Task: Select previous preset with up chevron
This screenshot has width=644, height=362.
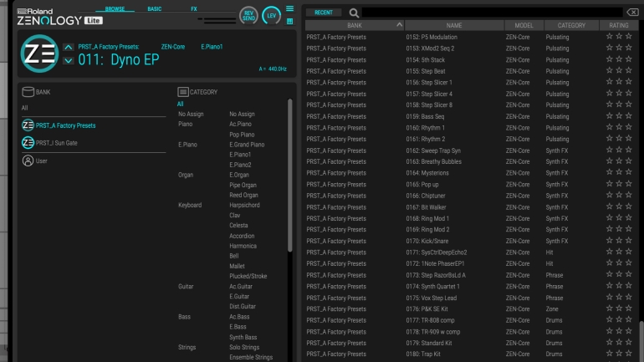Action: [69, 47]
